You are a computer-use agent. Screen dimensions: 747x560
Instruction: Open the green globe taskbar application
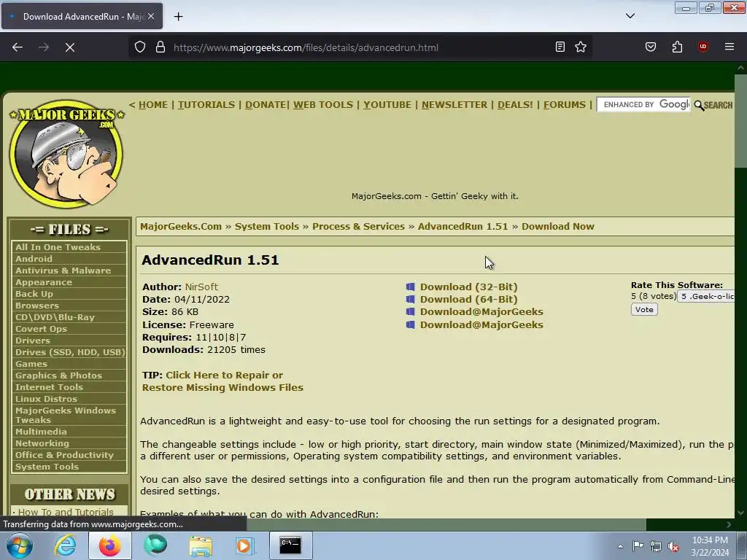coord(155,545)
